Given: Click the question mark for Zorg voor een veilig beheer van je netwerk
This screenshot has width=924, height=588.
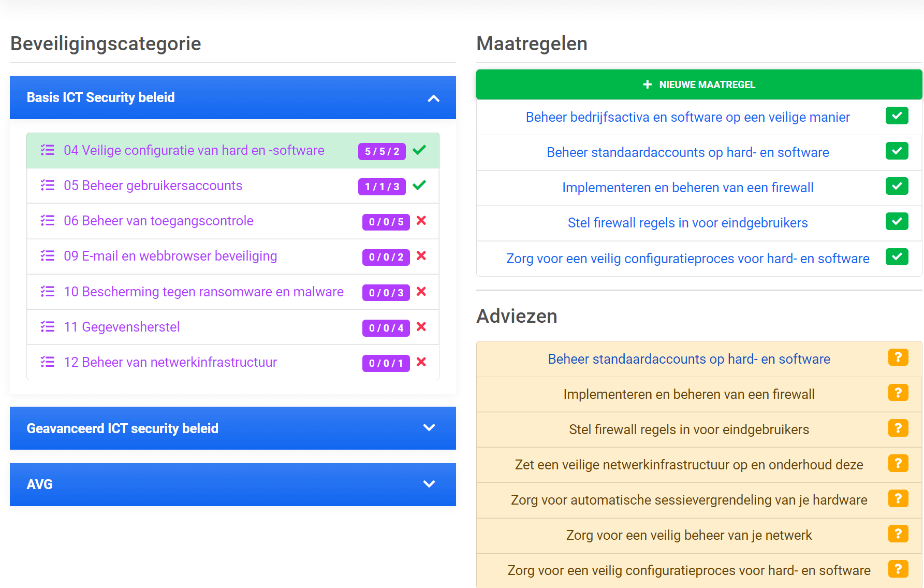Looking at the screenshot, I should point(898,534).
